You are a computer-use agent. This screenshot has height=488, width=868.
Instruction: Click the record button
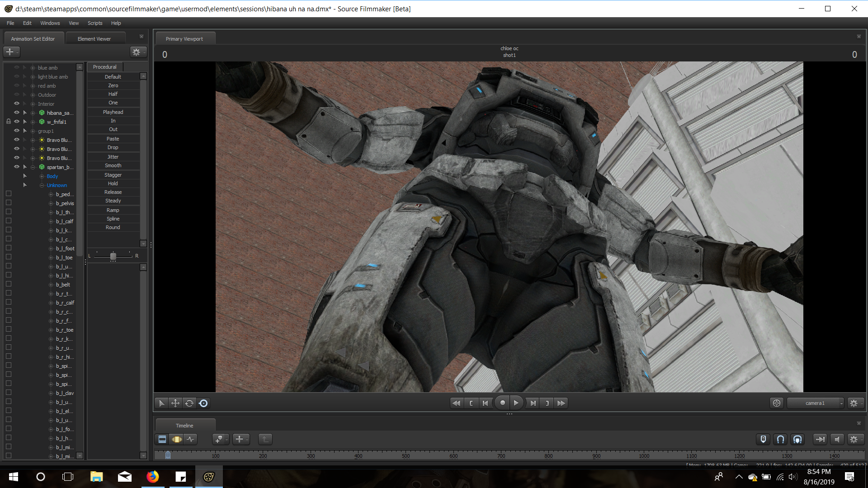[502, 403]
